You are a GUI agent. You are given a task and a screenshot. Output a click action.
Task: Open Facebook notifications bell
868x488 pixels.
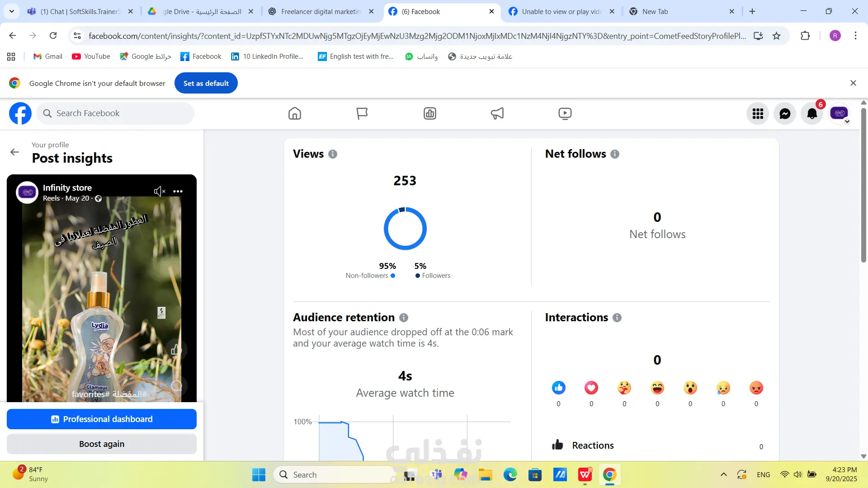812,113
